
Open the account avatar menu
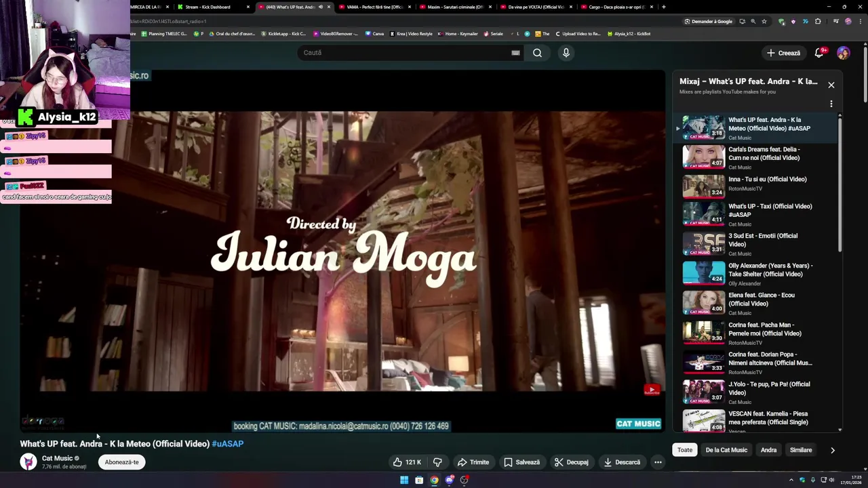pos(843,53)
